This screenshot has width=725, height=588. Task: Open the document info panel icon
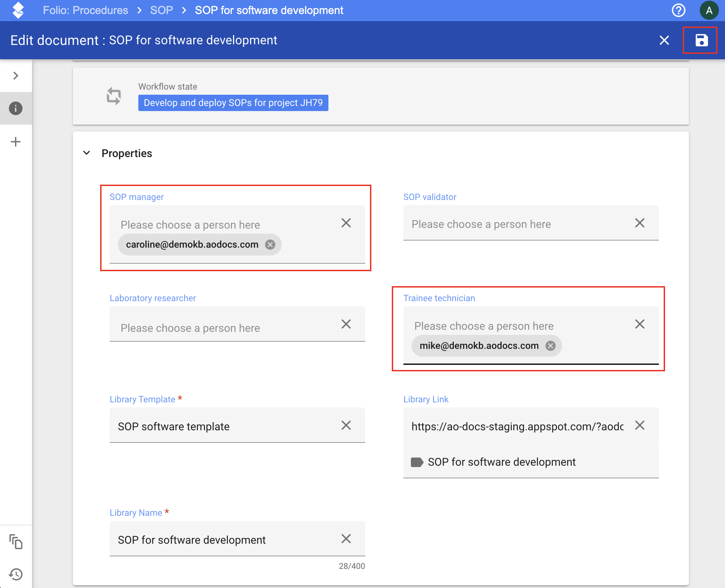coord(16,108)
